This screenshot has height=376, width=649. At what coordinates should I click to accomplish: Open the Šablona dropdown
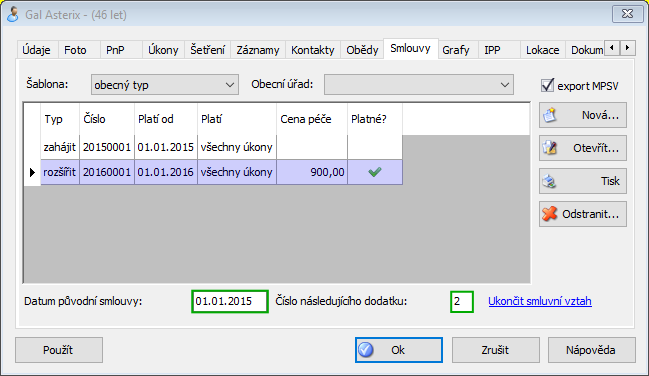coord(165,85)
